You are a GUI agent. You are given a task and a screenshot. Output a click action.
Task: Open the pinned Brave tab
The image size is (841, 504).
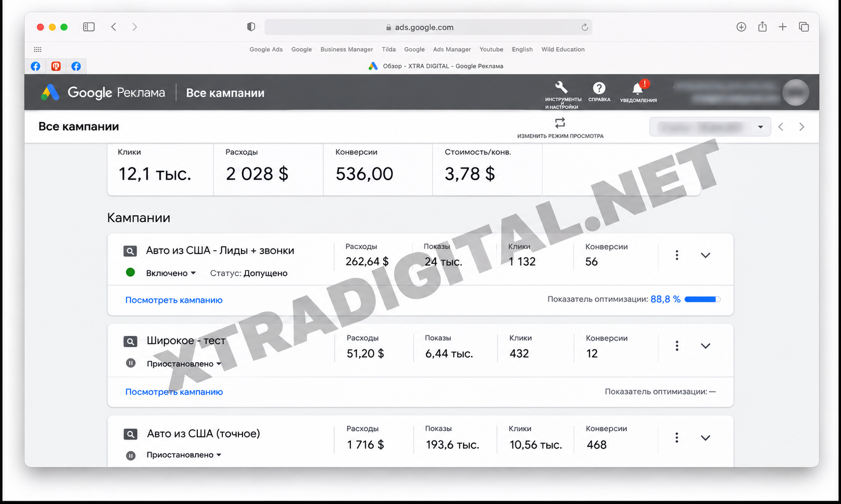tap(56, 66)
